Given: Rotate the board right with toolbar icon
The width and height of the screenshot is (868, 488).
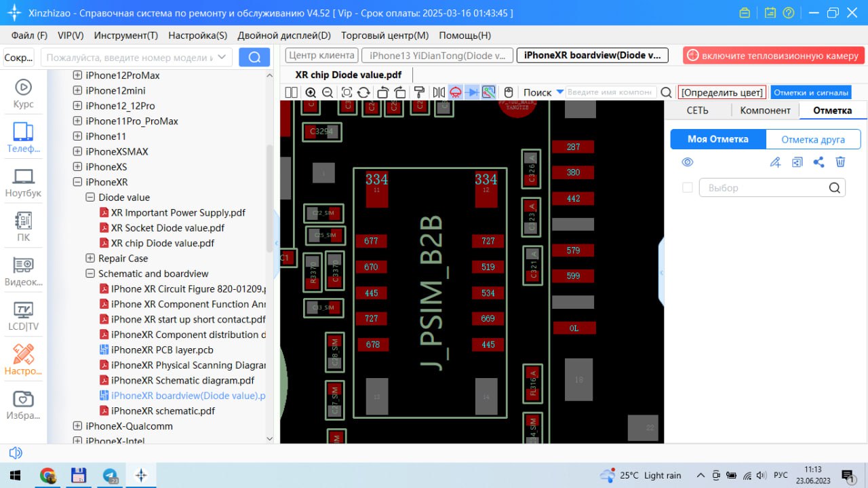Looking at the screenshot, I should [x=400, y=92].
